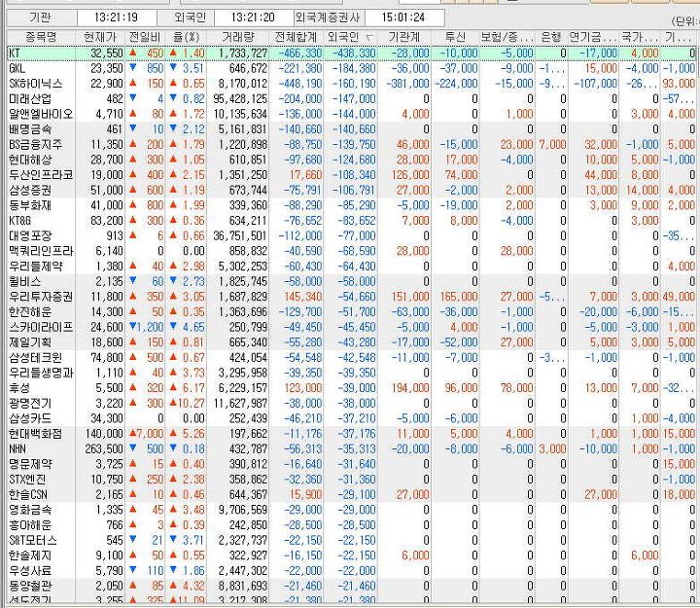Click the STX엔진 stock name

click(27, 479)
